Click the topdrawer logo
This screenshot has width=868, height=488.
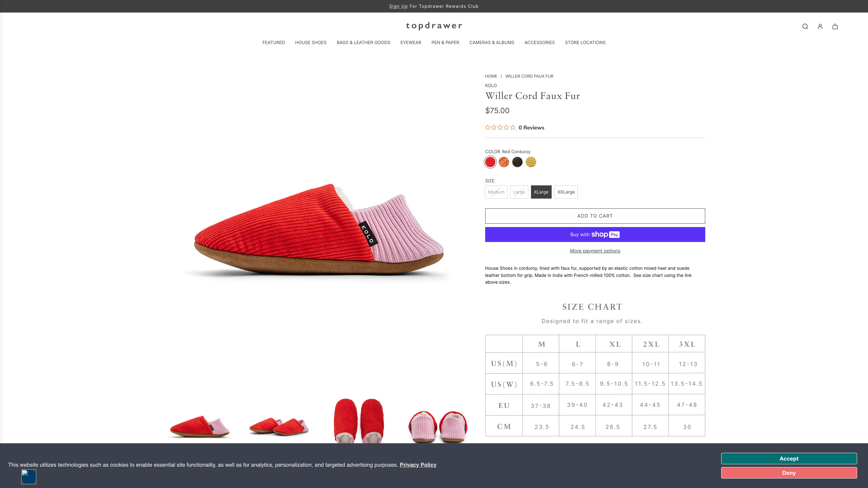click(x=434, y=26)
